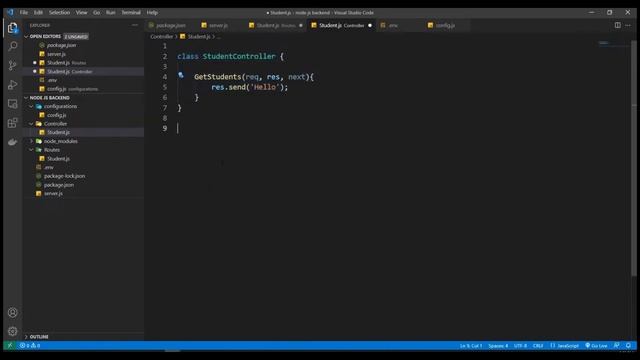Image resolution: width=640 pixels, height=360 pixels.
Task: Click the notifications bell in status bar
Action: (x=629, y=346)
